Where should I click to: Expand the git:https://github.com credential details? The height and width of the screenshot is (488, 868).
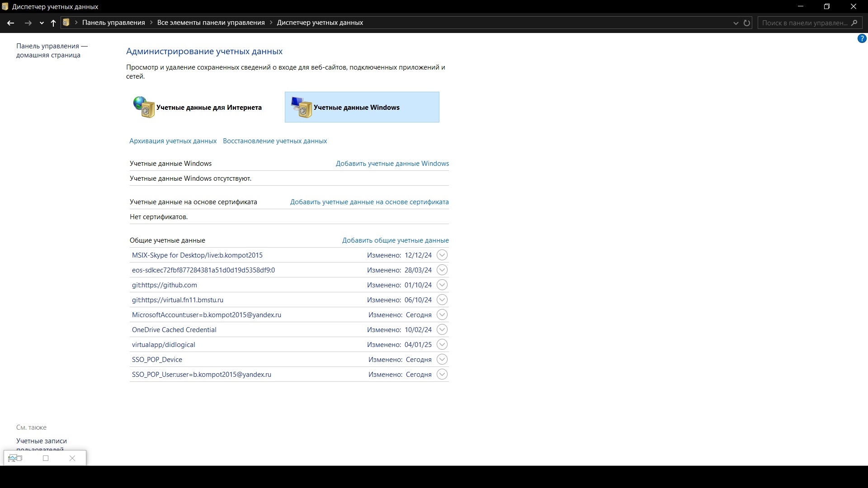(x=442, y=285)
